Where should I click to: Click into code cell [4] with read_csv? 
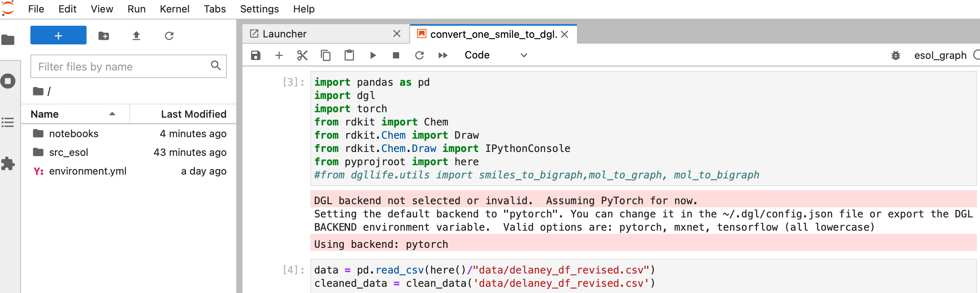tap(643, 276)
